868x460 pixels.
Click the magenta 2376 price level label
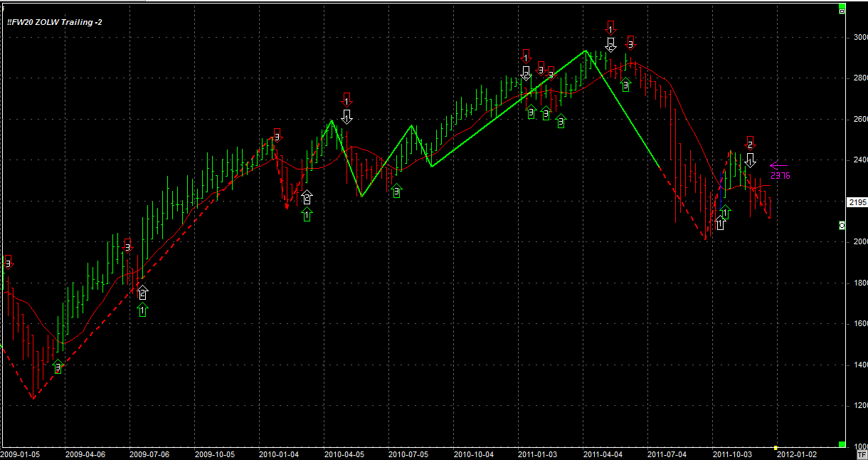[780, 175]
